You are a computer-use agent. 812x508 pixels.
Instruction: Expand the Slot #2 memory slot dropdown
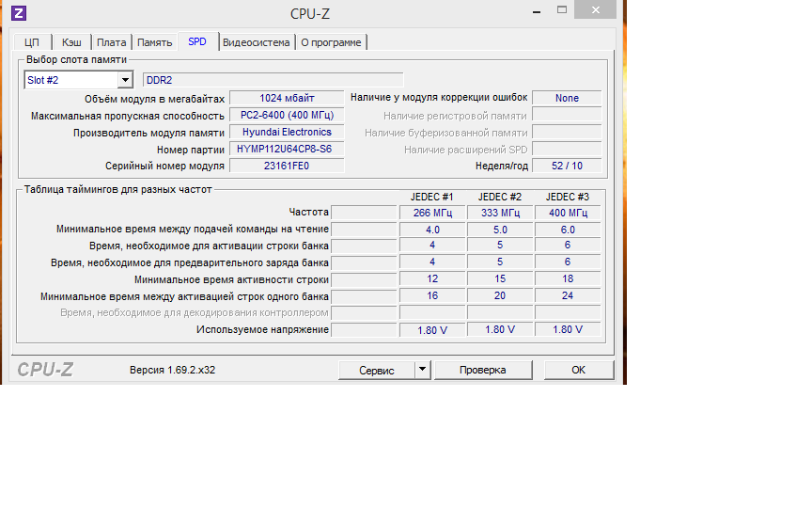point(125,80)
